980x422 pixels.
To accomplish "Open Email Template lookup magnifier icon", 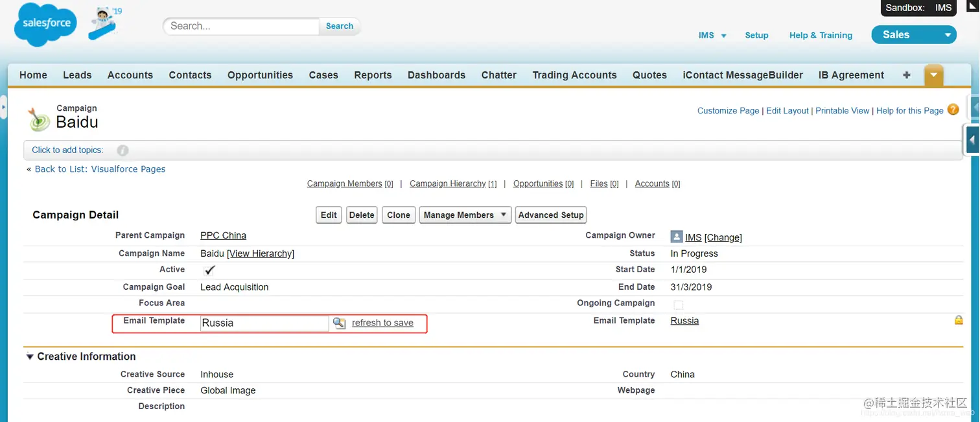I will click(339, 323).
